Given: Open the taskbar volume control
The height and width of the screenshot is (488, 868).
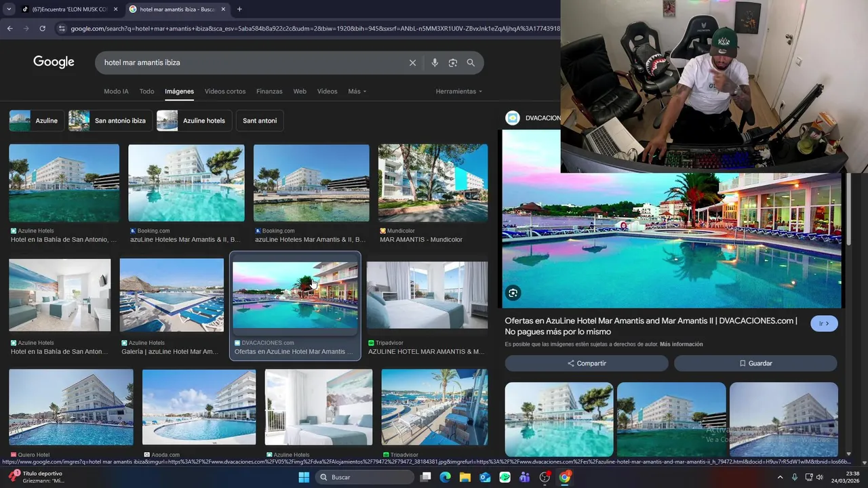Looking at the screenshot, I should tap(819, 477).
